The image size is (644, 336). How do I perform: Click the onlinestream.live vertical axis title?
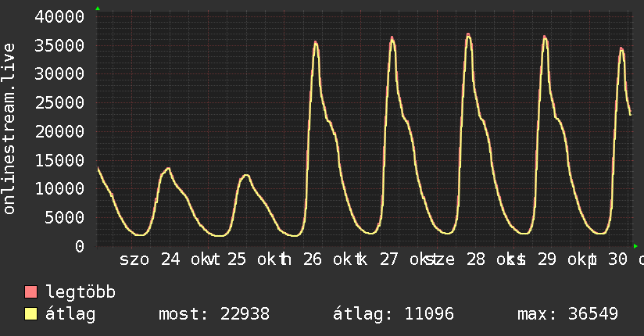pos(9,129)
